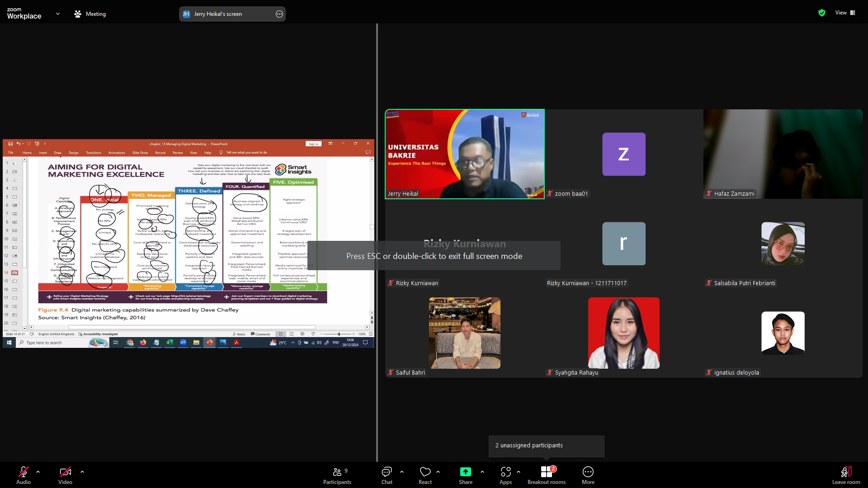
Task: Click the PowerPoint Save icon
Action: click(x=10, y=144)
